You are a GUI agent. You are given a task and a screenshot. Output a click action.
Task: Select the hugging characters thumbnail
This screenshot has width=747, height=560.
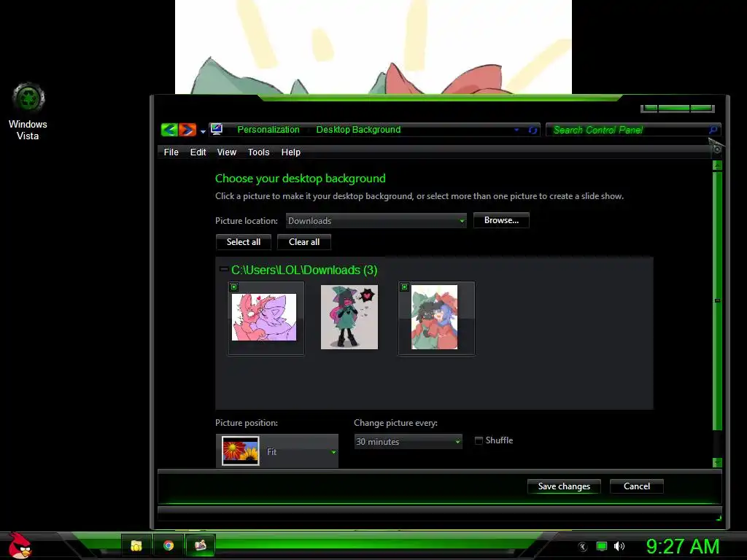pos(434,317)
